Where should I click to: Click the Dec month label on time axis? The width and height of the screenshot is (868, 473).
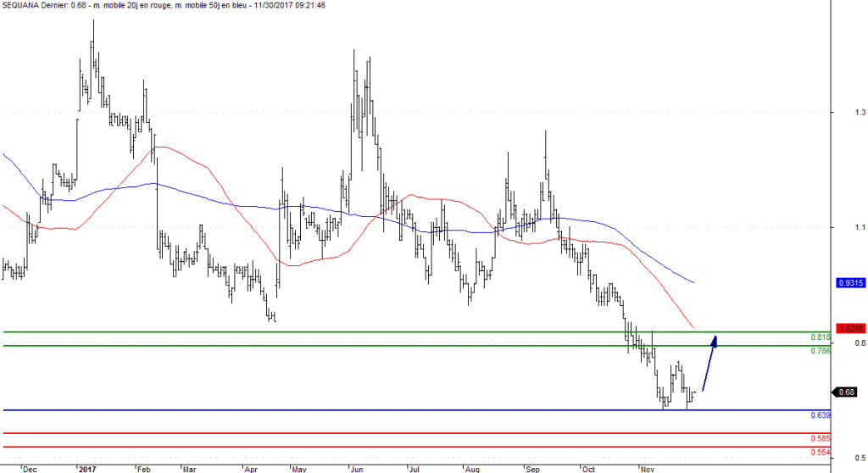click(x=29, y=467)
